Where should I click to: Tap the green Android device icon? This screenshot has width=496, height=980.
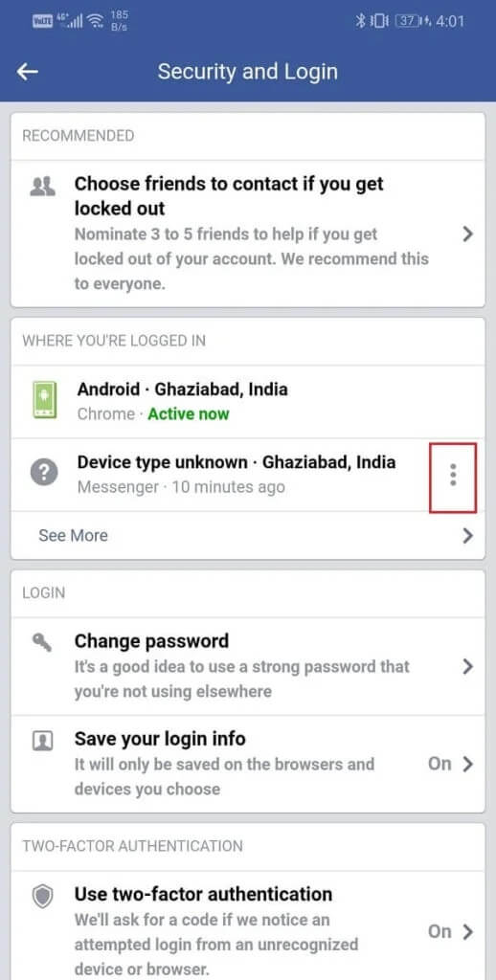[44, 400]
